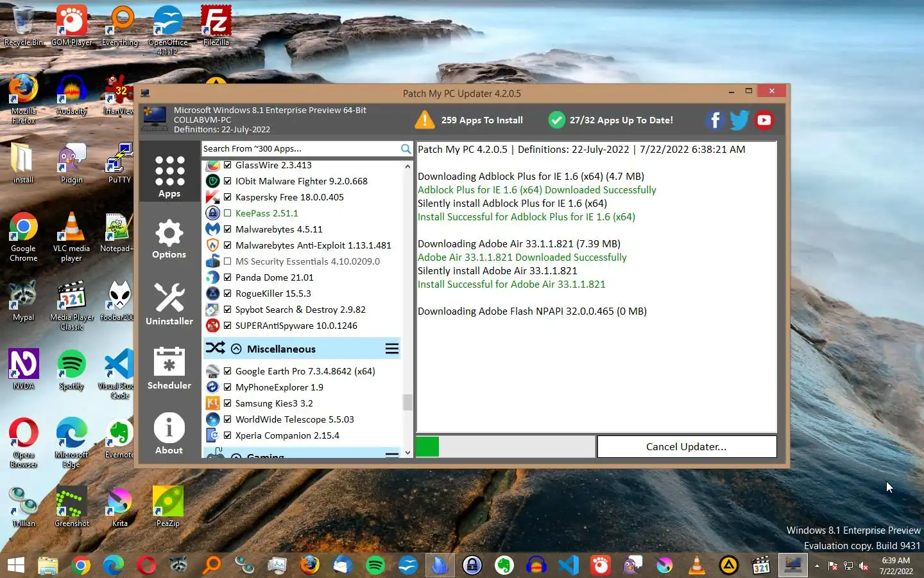Open the About tab
The height and width of the screenshot is (578, 924).
click(169, 433)
